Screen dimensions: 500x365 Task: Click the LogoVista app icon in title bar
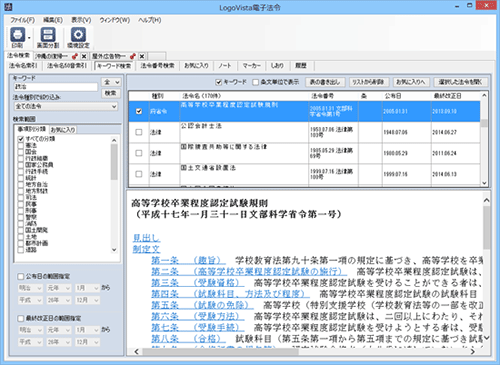pyautogui.click(x=8, y=7)
